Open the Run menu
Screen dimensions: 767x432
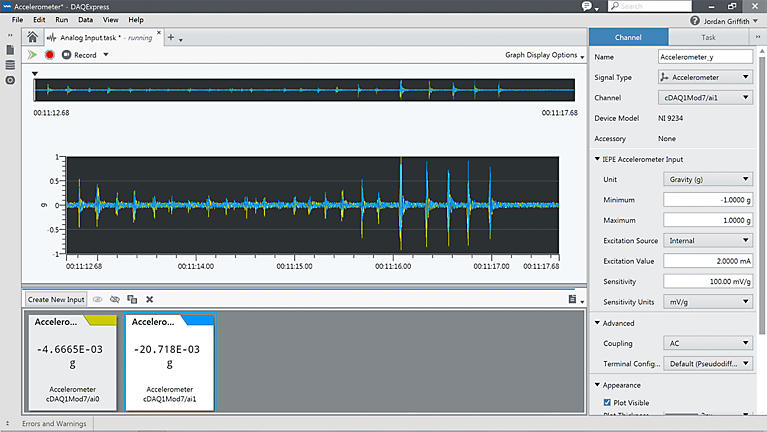point(63,19)
